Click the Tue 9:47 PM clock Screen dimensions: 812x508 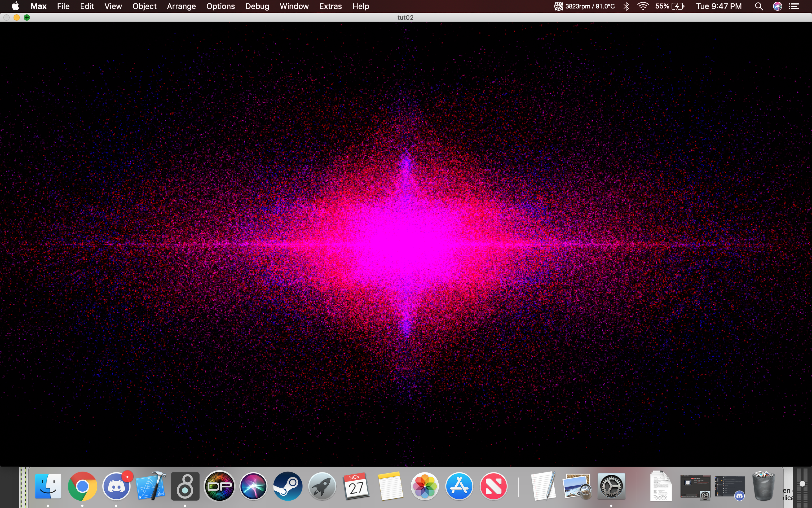(719, 6)
